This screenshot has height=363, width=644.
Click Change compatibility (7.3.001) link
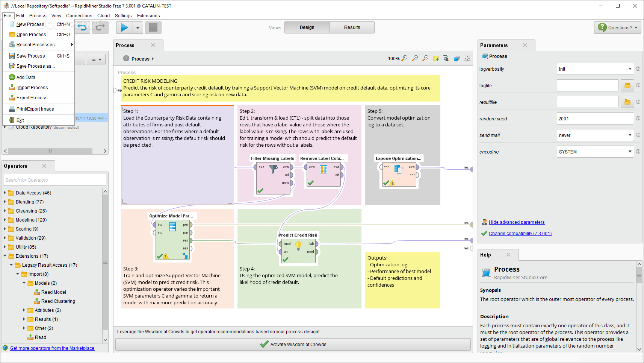click(520, 234)
